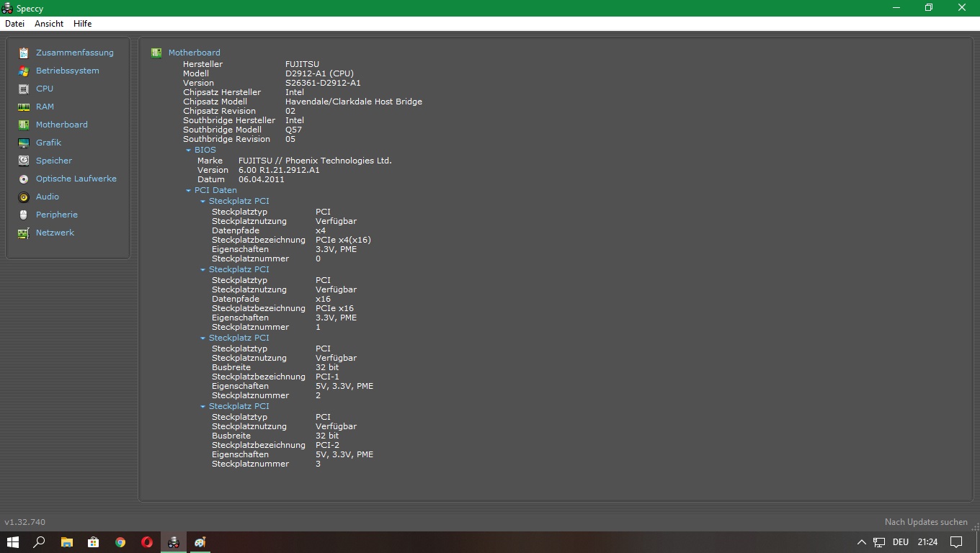
Task: Click the Motherboard heading text
Action: (195, 53)
